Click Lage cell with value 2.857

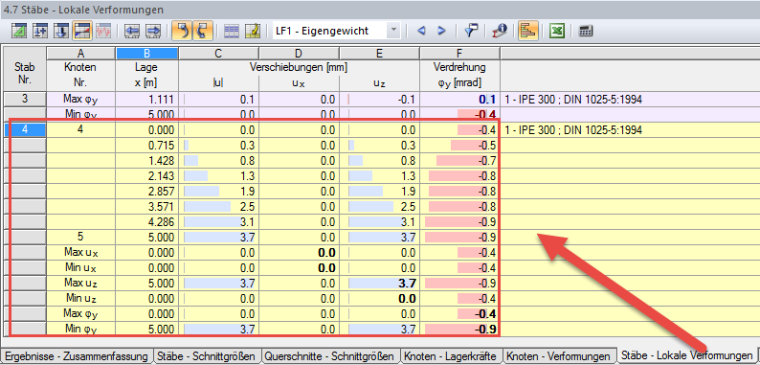[147, 191]
